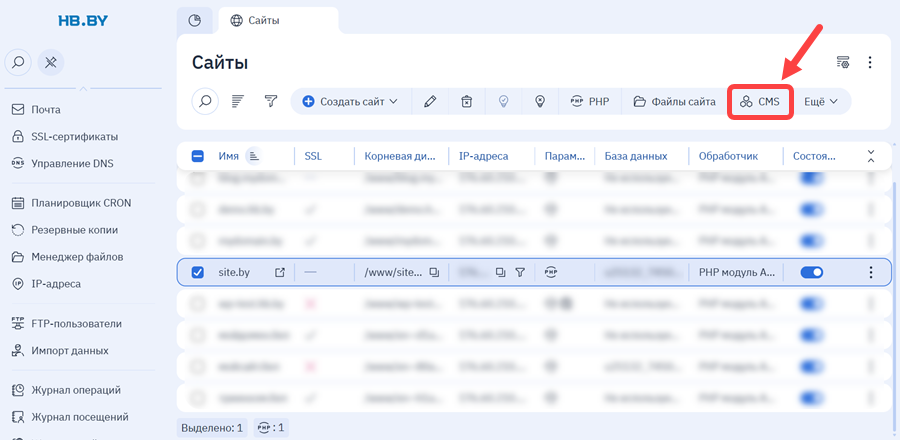Click the Обработчик column header

(x=728, y=156)
